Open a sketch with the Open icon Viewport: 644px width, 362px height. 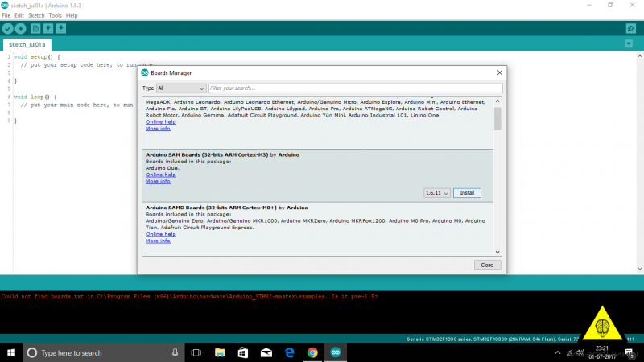tap(48, 28)
